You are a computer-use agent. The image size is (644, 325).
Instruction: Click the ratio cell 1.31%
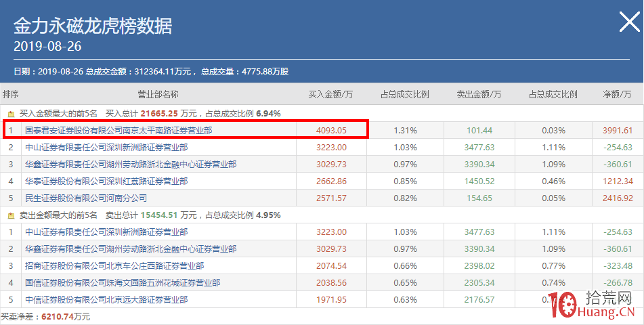click(x=406, y=131)
